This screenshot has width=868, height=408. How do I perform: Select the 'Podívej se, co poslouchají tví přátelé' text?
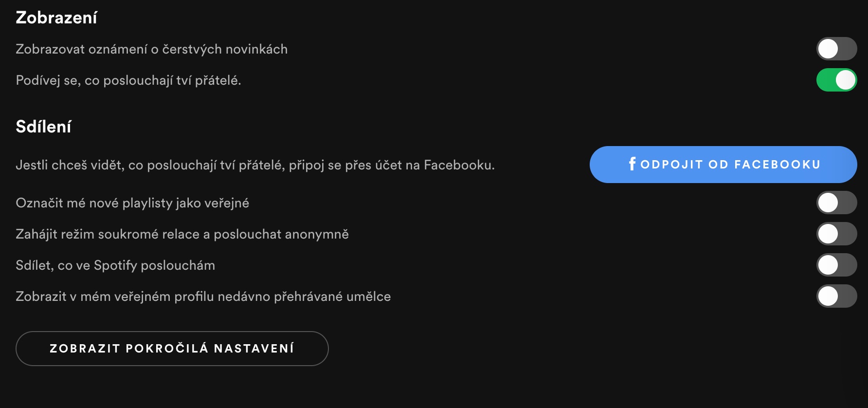128,80
